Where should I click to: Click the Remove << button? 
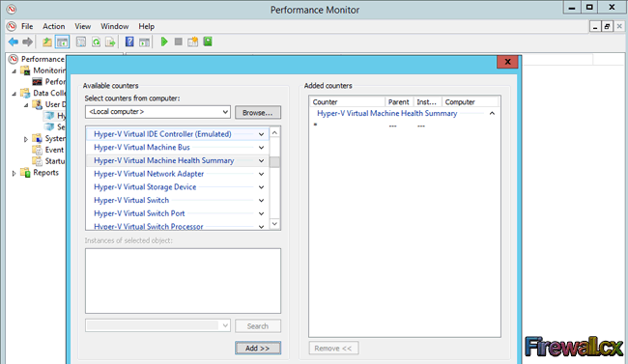(x=333, y=348)
